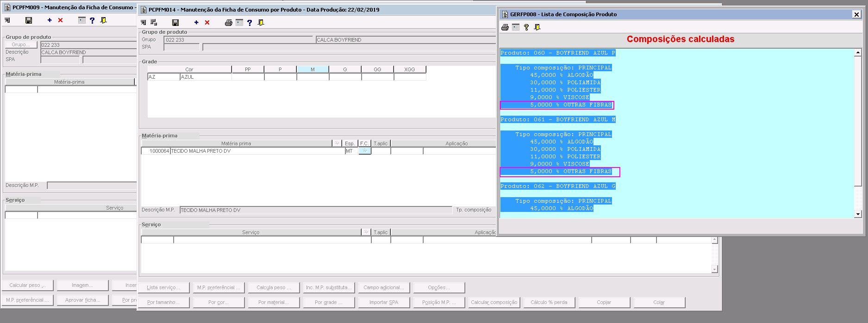Screen dimensions: 868x323
Task: Click down arrow of Serviço grid scrollbar
Action: (x=714, y=269)
